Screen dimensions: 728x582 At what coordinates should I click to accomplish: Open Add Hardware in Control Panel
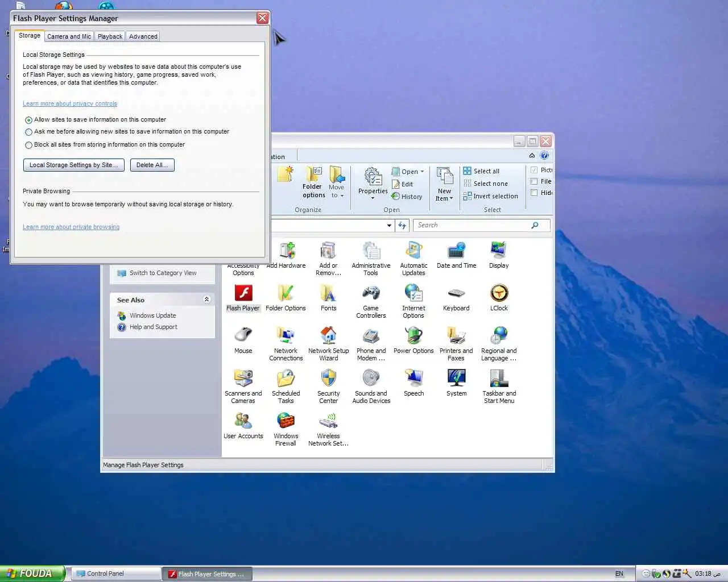[x=286, y=255]
